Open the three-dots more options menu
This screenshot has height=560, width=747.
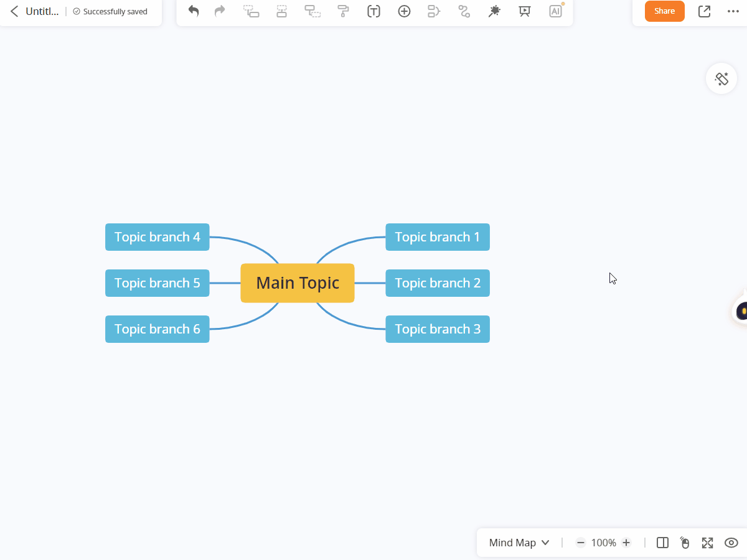point(733,11)
